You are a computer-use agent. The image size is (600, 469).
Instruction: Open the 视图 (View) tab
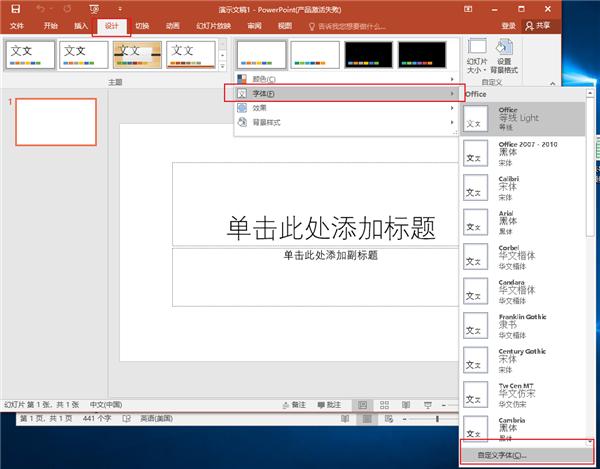[285, 26]
